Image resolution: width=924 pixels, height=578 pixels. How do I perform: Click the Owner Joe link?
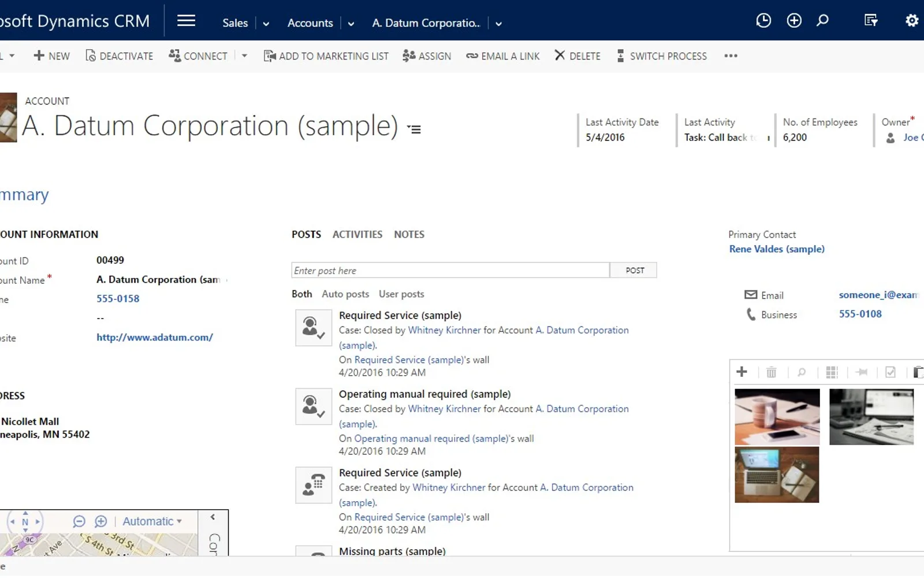(913, 138)
